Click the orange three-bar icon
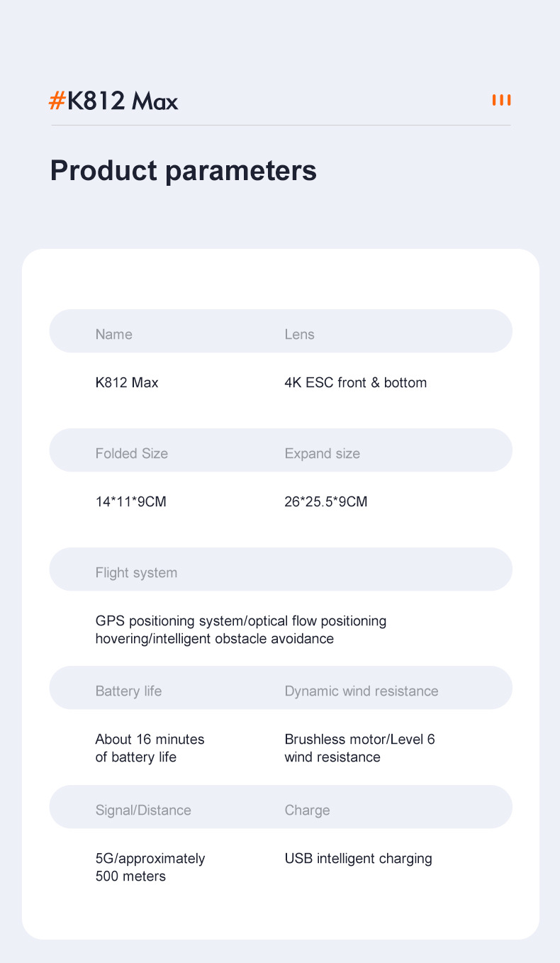560x963 pixels. 501,100
